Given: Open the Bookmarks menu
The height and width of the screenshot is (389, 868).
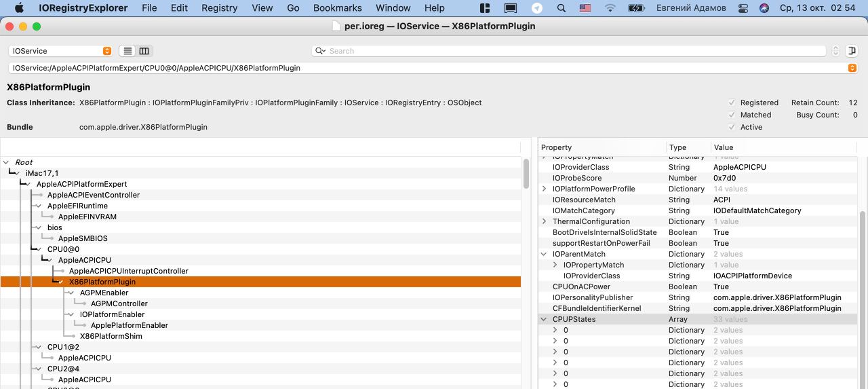Looking at the screenshot, I should tap(338, 8).
